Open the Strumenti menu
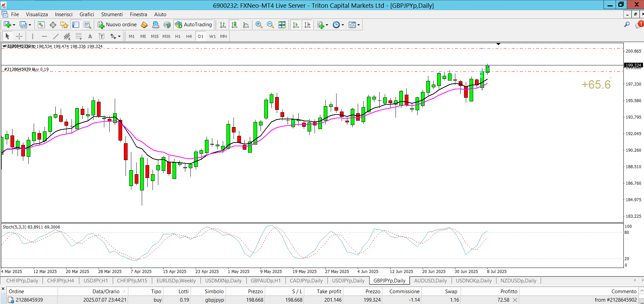 pos(112,14)
